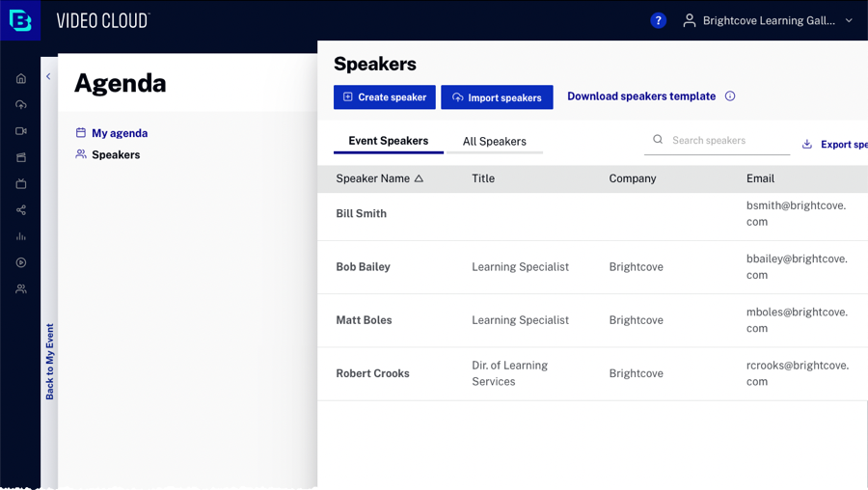Screen dimensions: 868x490
Task: Open the Players play-circle icon
Action: click(21, 262)
